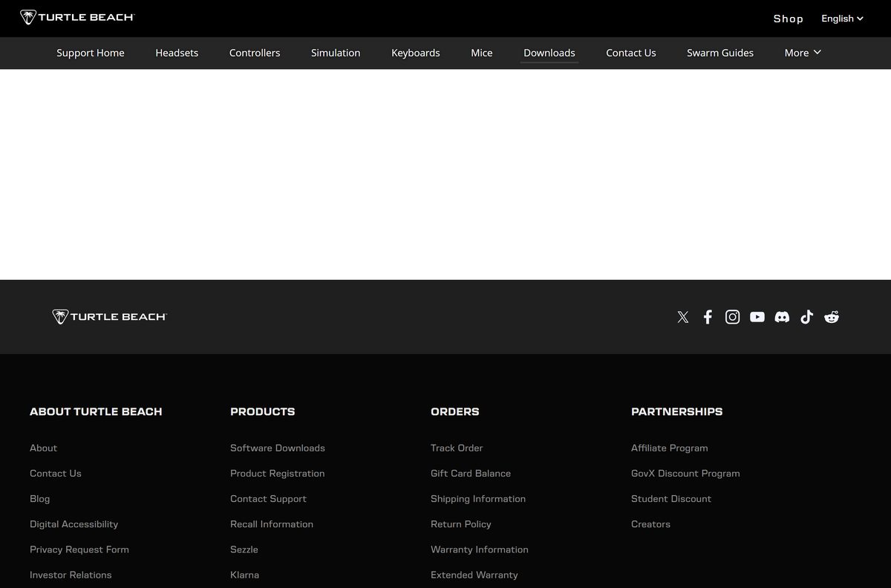Viewport: 891px width, 588px height.
Task: Open the About footer link
Action: [43, 448]
